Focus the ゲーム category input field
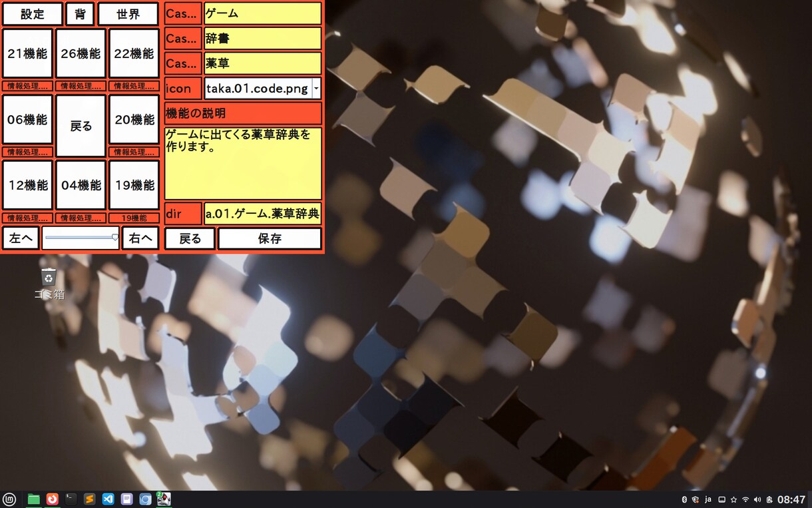This screenshot has height=508, width=812. 263,13
